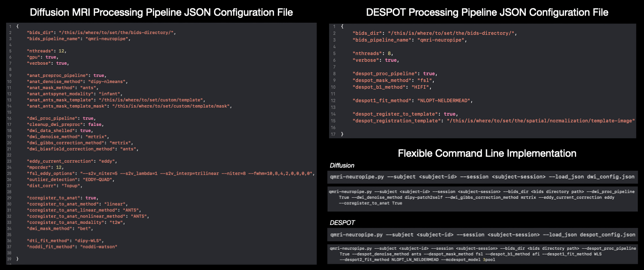Click line number 17 in DESPOT file
This screenshot has height=270, width=644.
(333, 134)
